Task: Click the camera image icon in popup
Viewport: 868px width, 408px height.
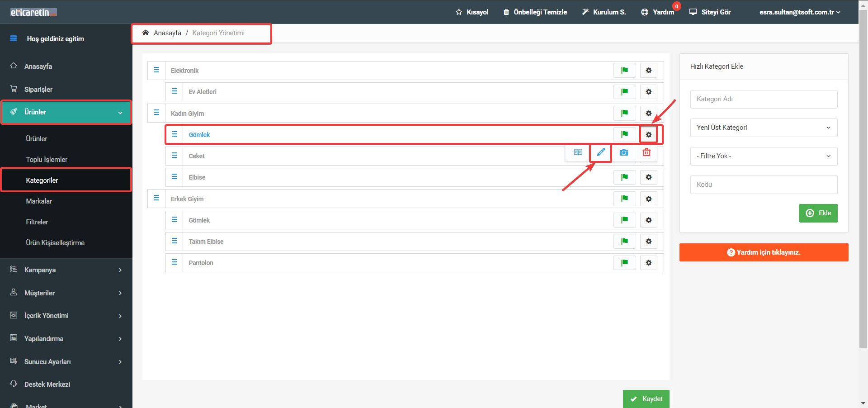Action: pyautogui.click(x=624, y=152)
